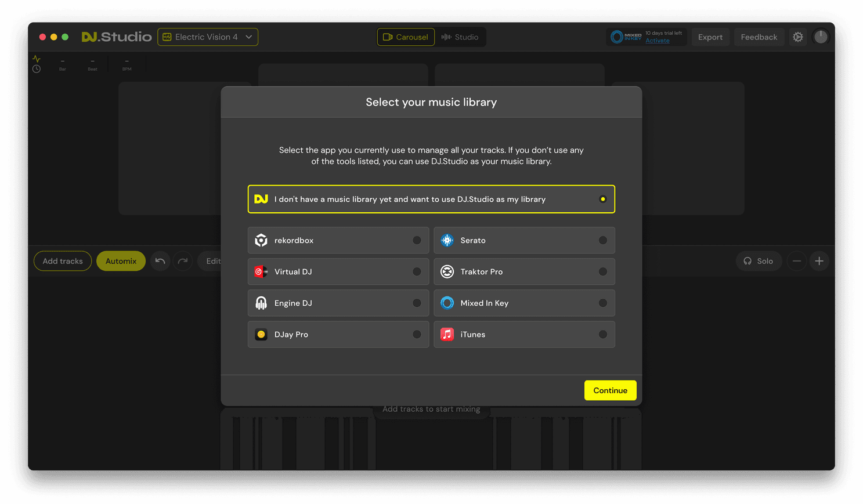Click the zoom in plus icon

tap(819, 261)
